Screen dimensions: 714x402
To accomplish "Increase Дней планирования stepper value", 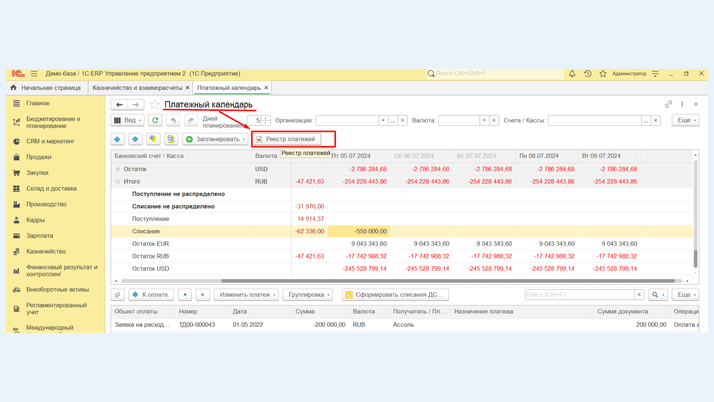I will click(x=266, y=118).
